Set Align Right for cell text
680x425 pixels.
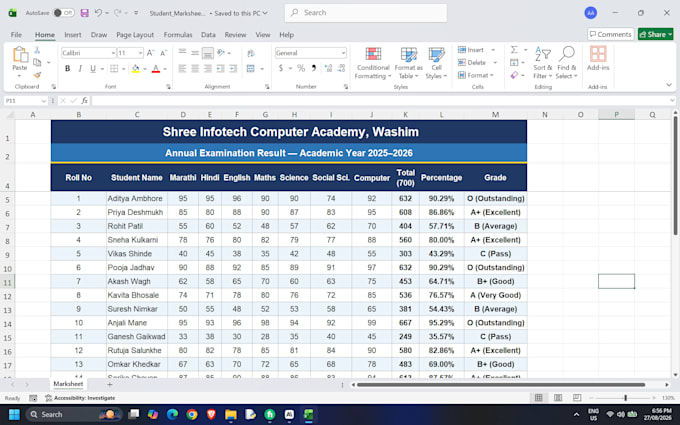[208, 69]
